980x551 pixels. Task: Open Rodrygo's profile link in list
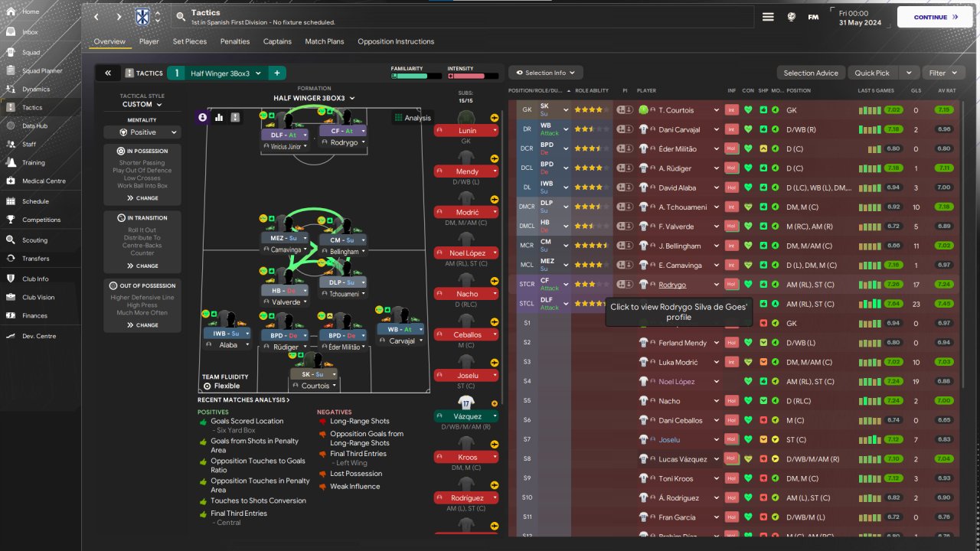pos(672,285)
